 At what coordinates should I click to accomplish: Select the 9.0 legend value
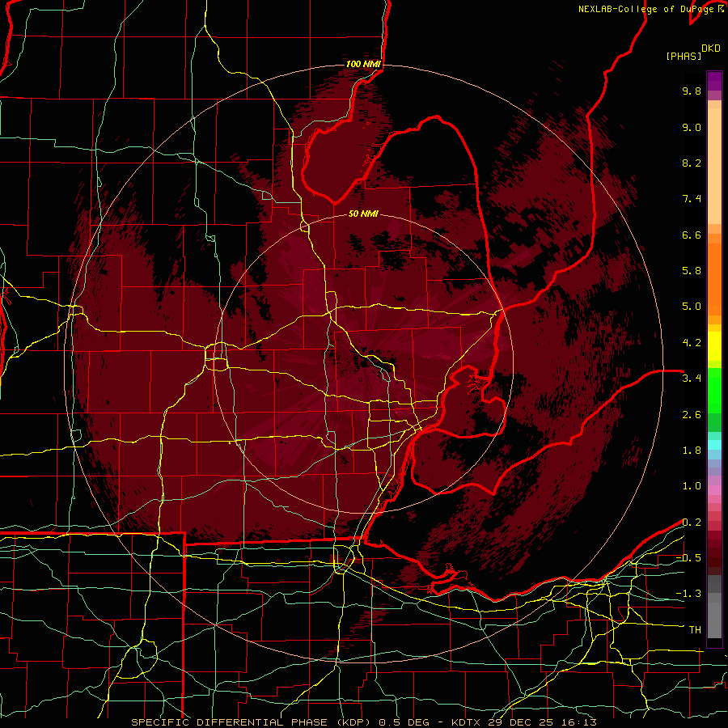coord(692,127)
